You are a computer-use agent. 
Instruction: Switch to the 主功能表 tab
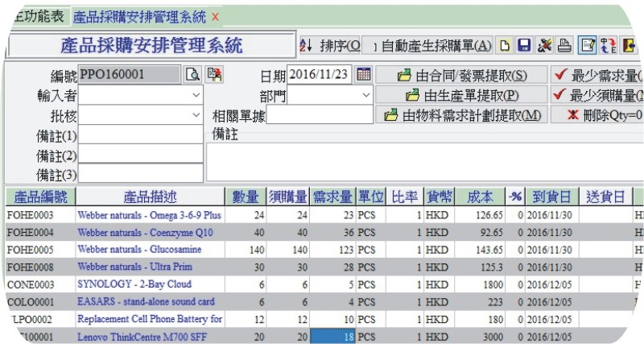(38, 16)
